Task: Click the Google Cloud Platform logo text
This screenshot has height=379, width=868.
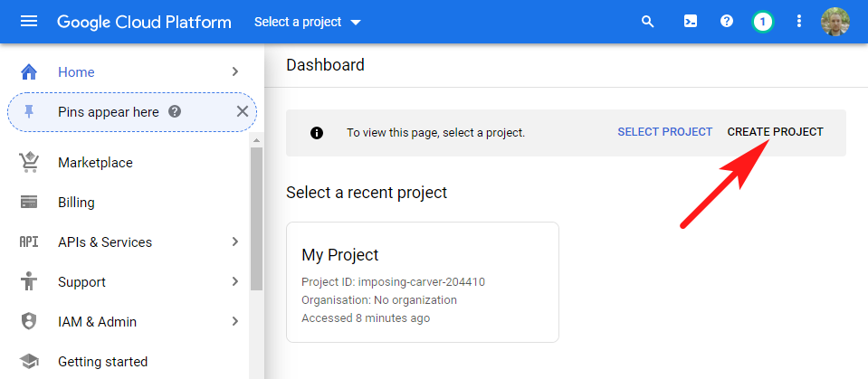Action: coord(144,22)
